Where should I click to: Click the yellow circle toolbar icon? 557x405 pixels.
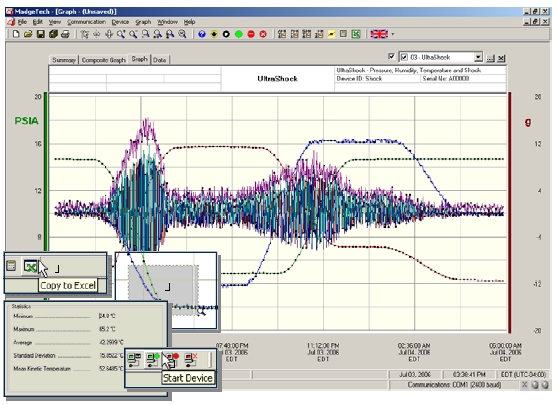[x=214, y=34]
